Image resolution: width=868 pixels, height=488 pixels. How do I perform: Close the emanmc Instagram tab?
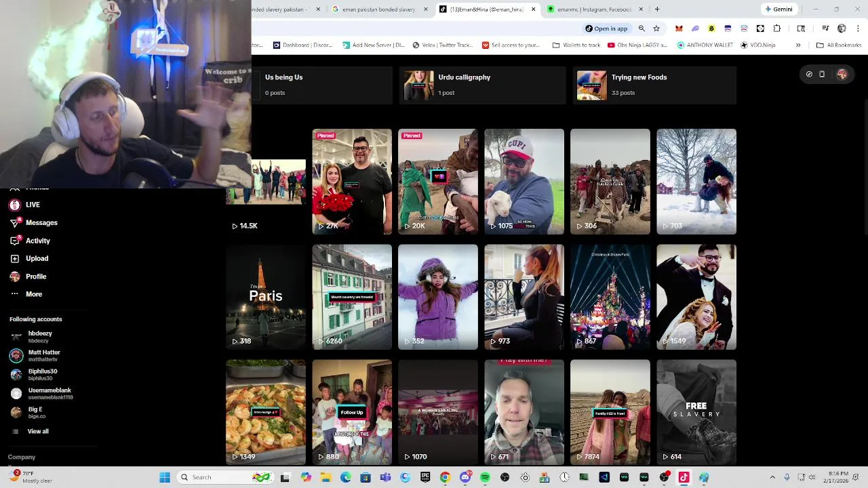tap(641, 9)
